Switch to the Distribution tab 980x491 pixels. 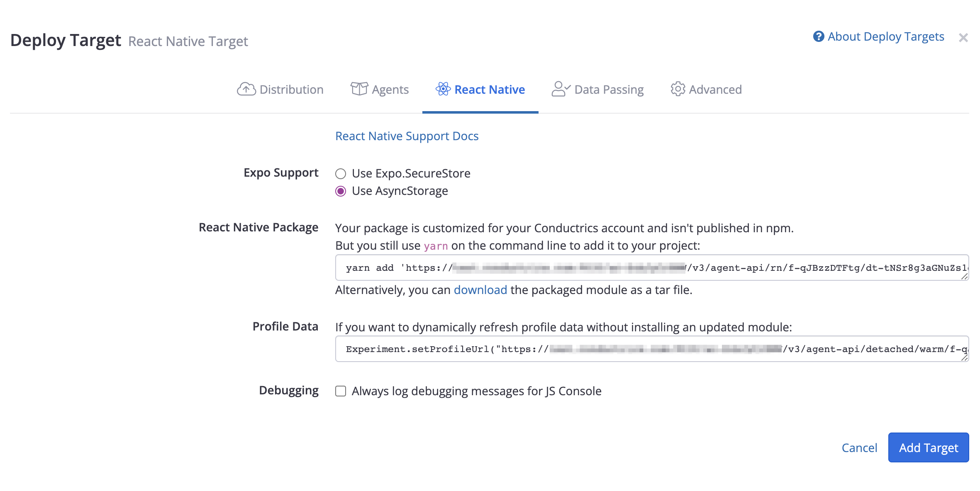(291, 90)
